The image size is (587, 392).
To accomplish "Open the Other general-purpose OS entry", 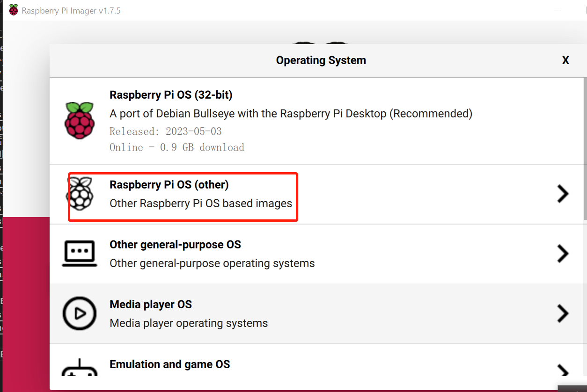I will point(317,254).
